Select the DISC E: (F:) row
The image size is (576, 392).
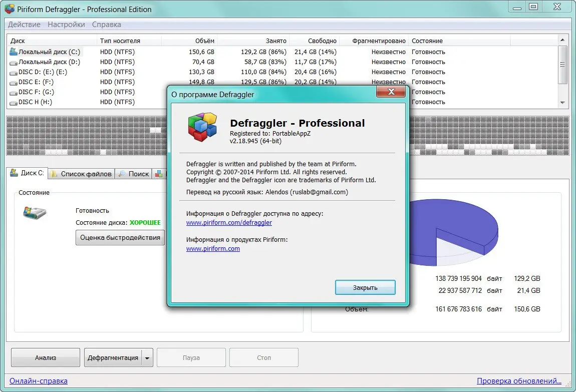[282, 82]
